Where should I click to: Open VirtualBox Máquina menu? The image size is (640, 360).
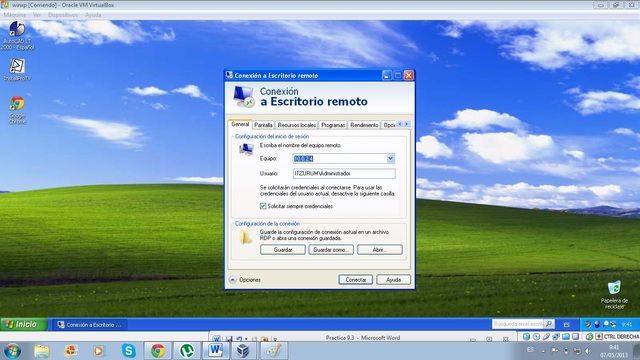(15, 15)
